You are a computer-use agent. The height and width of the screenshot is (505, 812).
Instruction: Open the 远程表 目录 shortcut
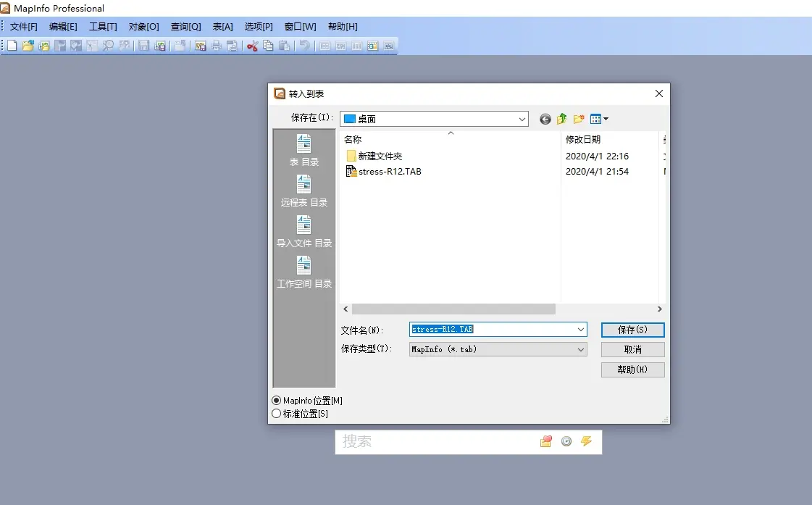coord(304,191)
